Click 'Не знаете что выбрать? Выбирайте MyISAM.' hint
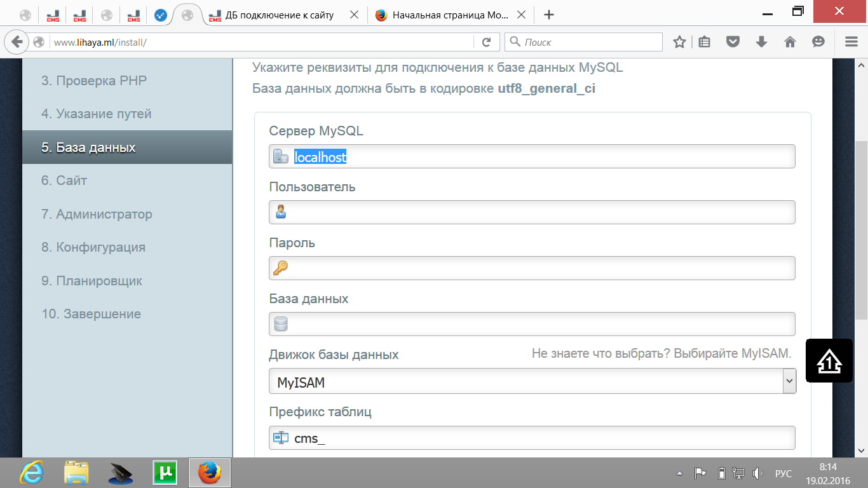 point(661,353)
